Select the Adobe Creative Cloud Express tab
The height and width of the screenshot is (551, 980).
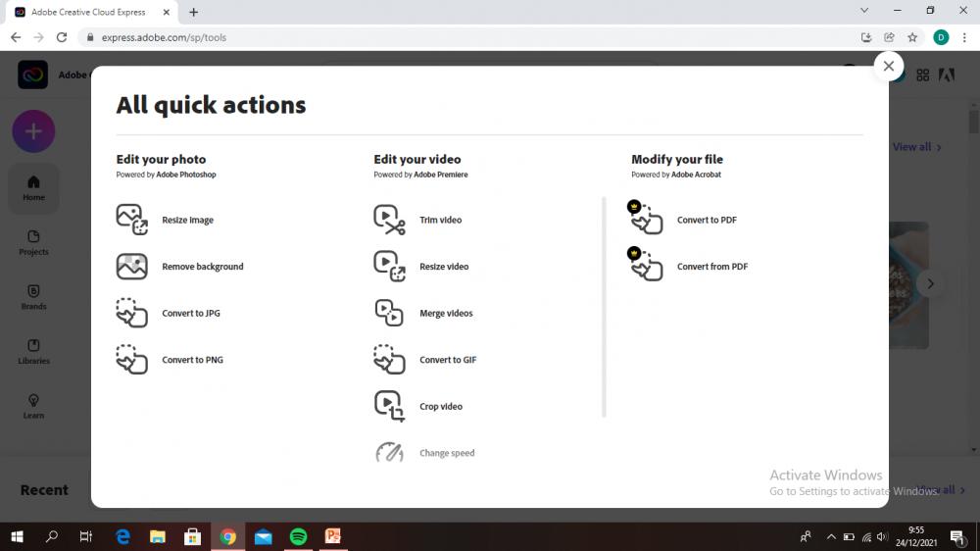92,12
